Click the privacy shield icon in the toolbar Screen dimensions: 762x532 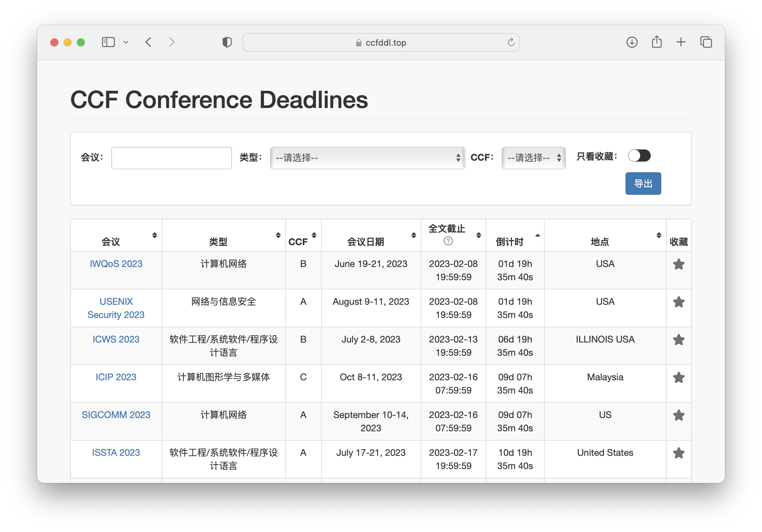(x=227, y=42)
